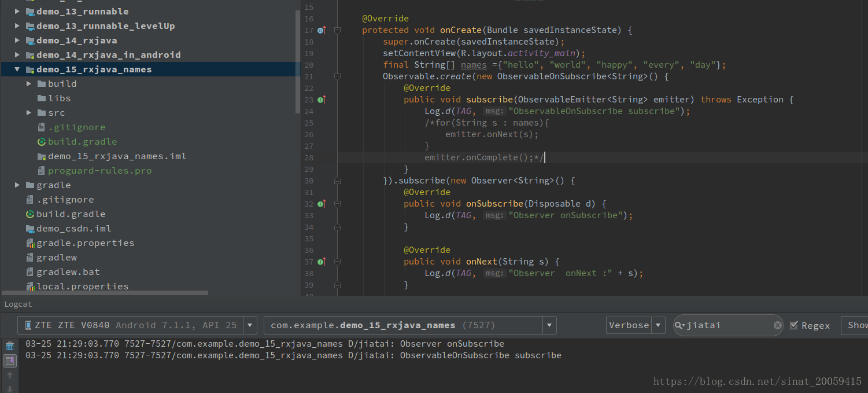868x393 pixels.
Task: Expand the demo_13_runnable module
Action: pyautogui.click(x=17, y=12)
